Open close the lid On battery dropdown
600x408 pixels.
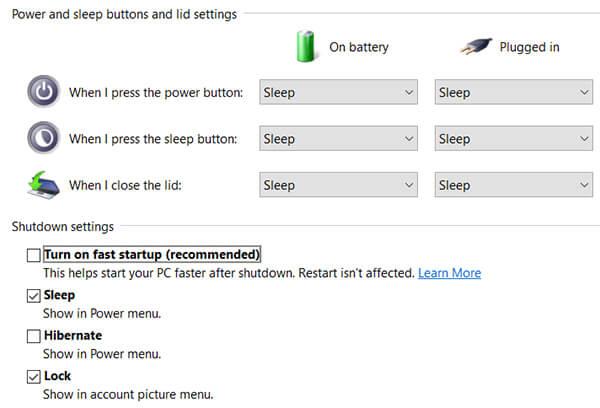338,185
